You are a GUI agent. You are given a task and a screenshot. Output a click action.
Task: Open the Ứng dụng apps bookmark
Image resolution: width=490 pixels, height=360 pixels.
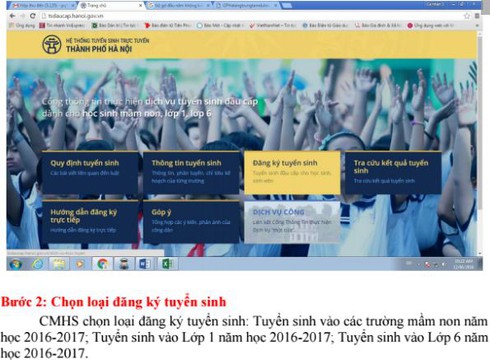click(22, 25)
